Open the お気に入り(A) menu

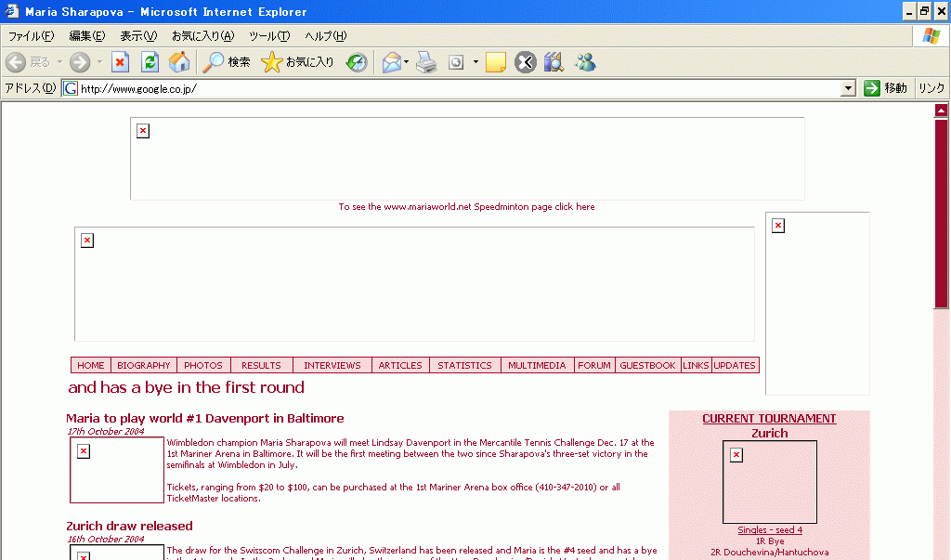point(202,36)
